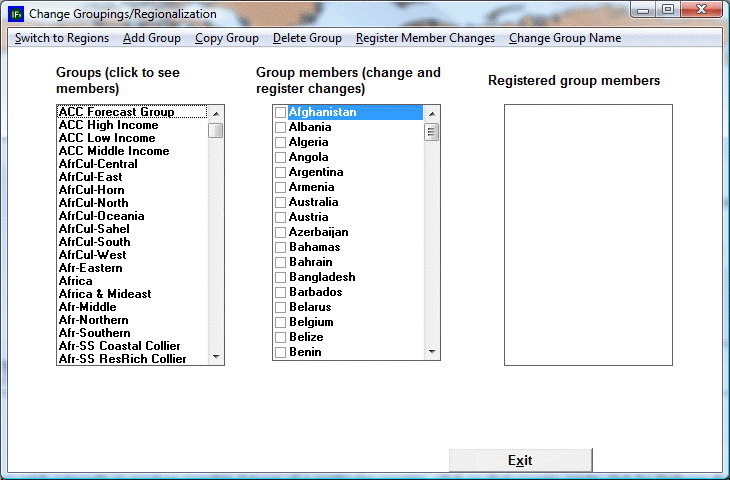730x480 pixels.
Task: Open the Switch to Regions menu
Action: click(62, 38)
